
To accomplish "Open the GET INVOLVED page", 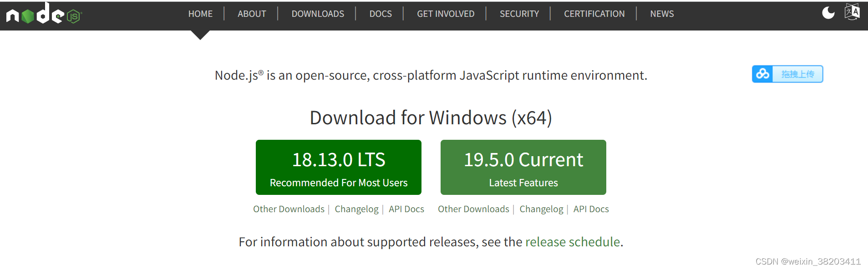I will coord(446,14).
